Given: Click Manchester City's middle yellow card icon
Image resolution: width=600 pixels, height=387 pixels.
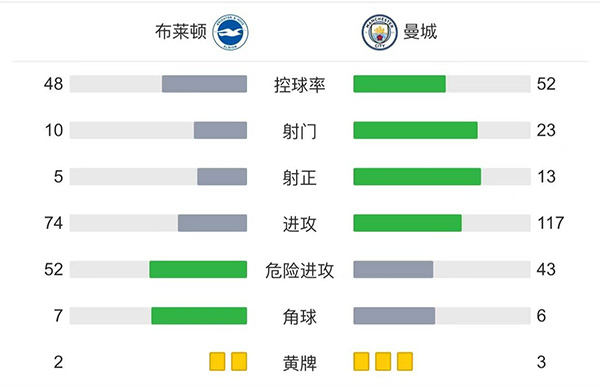Looking at the screenshot, I should coord(383,362).
